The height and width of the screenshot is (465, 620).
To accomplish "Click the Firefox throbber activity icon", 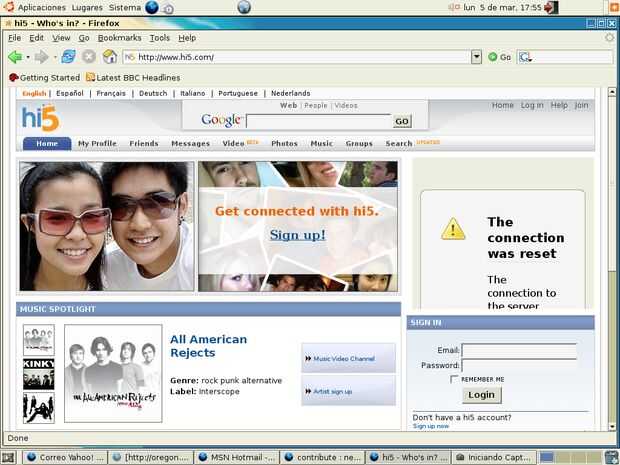I will click(610, 38).
